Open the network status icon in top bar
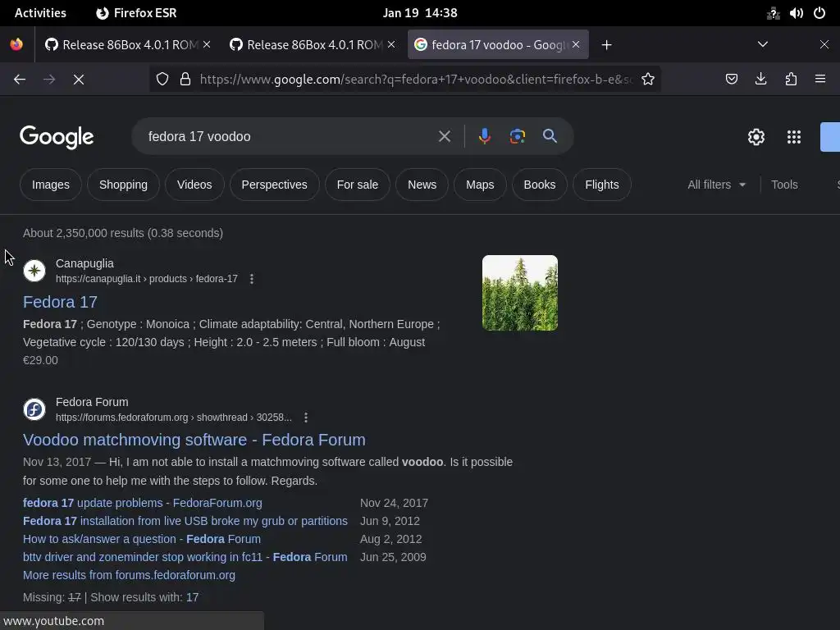The image size is (840, 630). click(773, 13)
